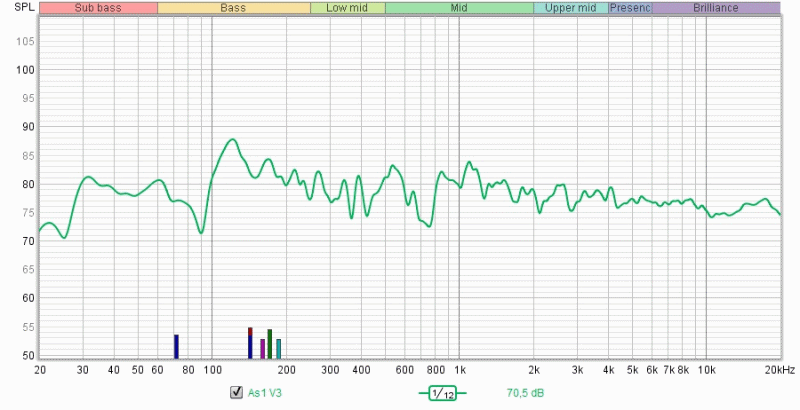
Task: Click the cyan modal bar near 185 Hz
Action: [279, 348]
